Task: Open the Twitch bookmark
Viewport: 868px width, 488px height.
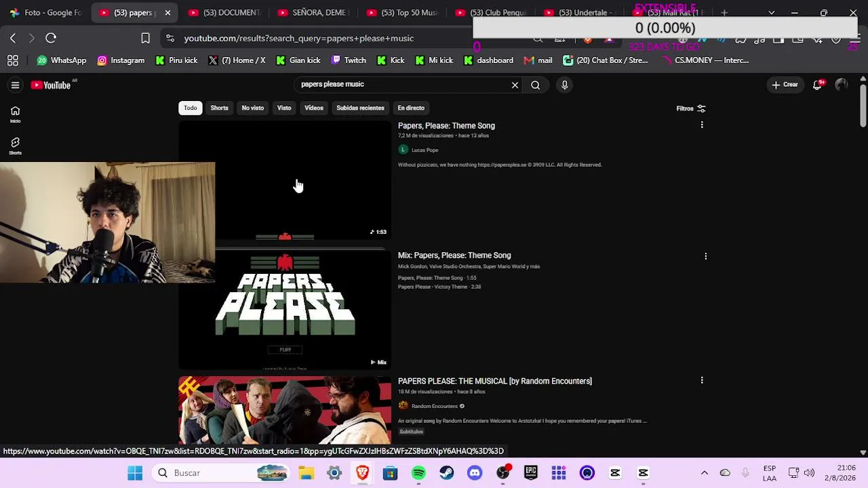Action: 349,60
